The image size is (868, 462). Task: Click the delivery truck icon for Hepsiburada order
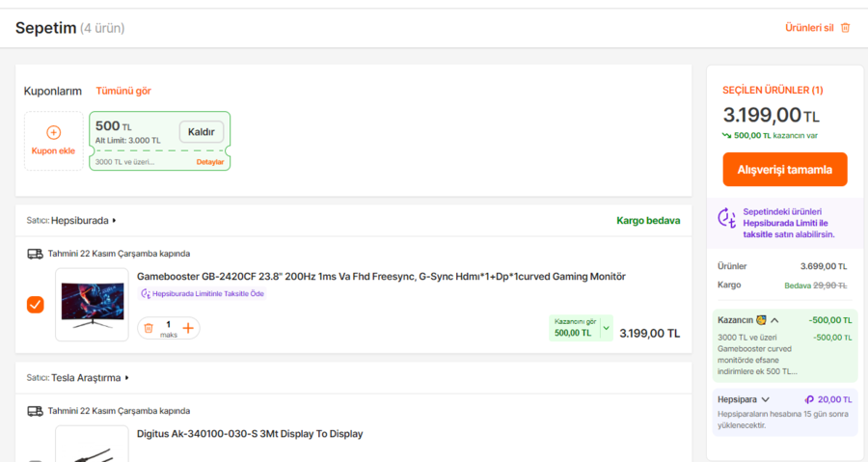35,254
